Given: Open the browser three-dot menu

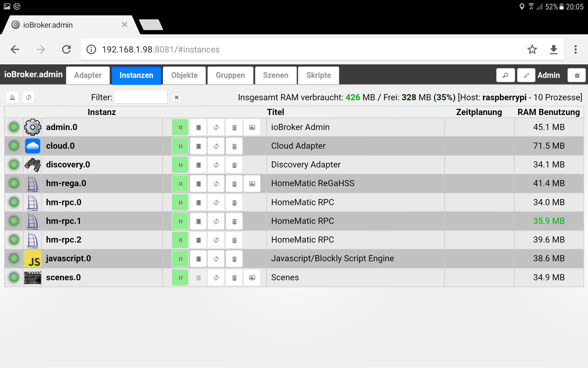Looking at the screenshot, I should tap(576, 49).
